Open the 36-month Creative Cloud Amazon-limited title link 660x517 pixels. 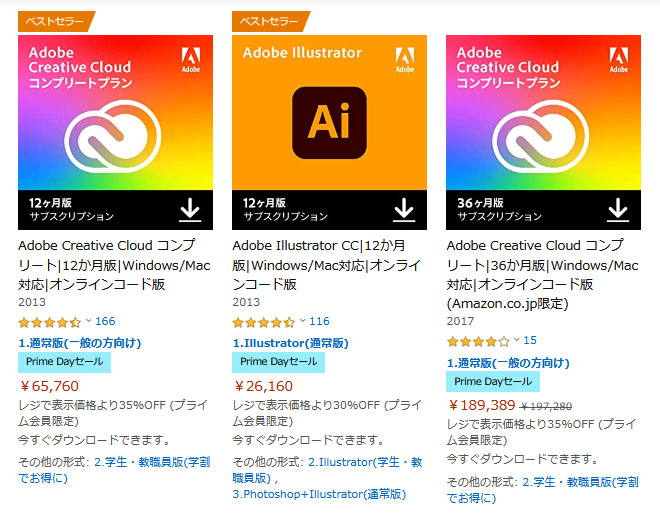click(x=542, y=274)
